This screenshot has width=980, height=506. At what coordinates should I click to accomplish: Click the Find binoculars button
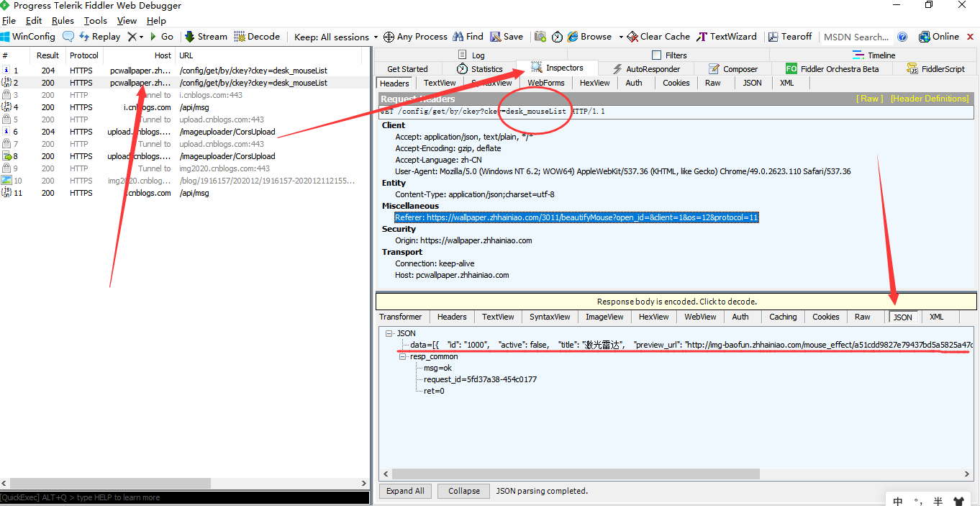pos(468,37)
